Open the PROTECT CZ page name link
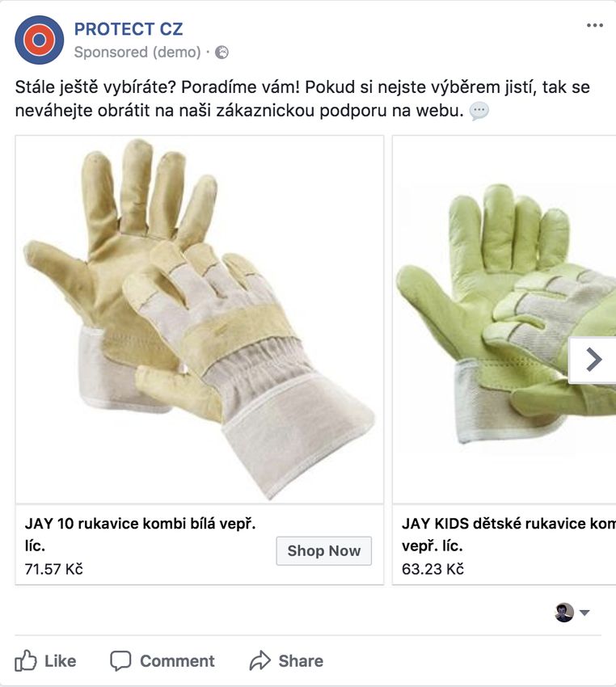Image resolution: width=616 pixels, height=687 pixels. 129,29
